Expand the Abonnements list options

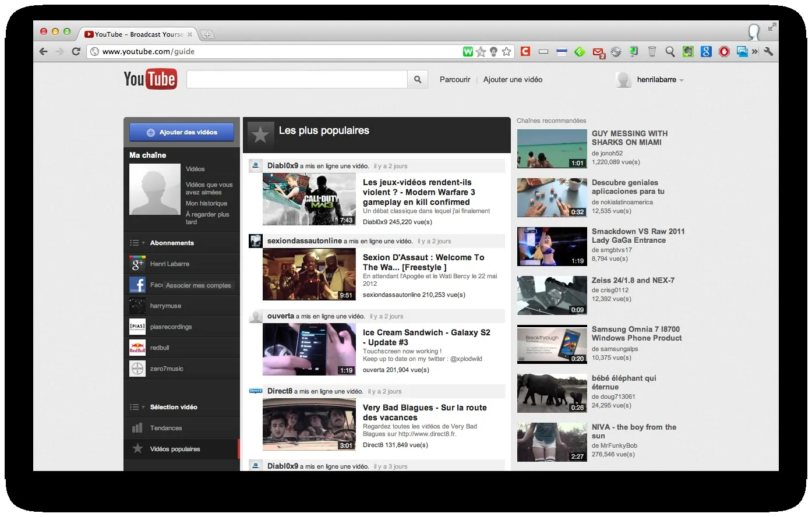point(137,243)
